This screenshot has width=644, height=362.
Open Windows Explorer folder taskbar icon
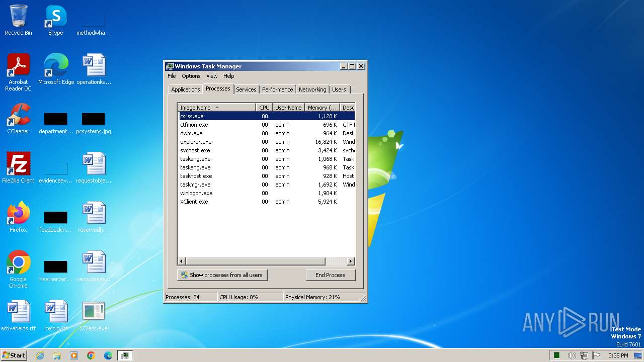point(57,355)
